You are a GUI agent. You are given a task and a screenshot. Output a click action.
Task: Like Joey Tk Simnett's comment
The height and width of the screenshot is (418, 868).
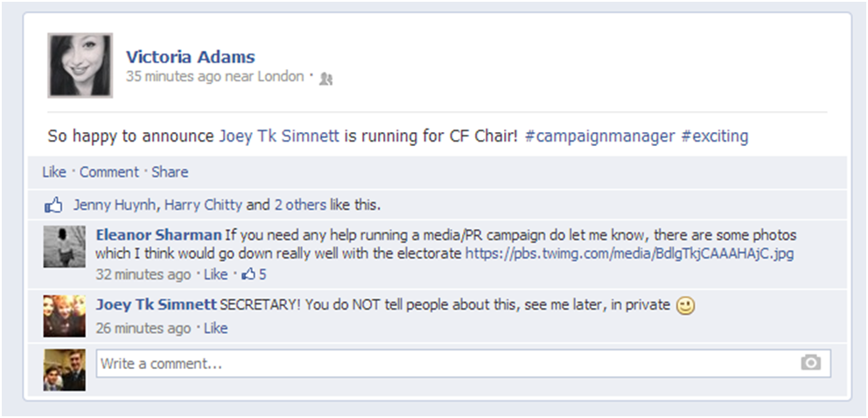(215, 329)
